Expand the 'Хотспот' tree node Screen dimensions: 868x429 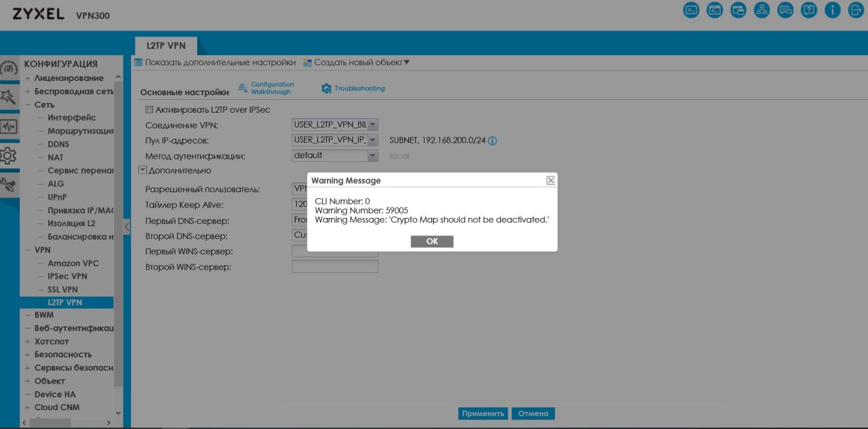[28, 341]
